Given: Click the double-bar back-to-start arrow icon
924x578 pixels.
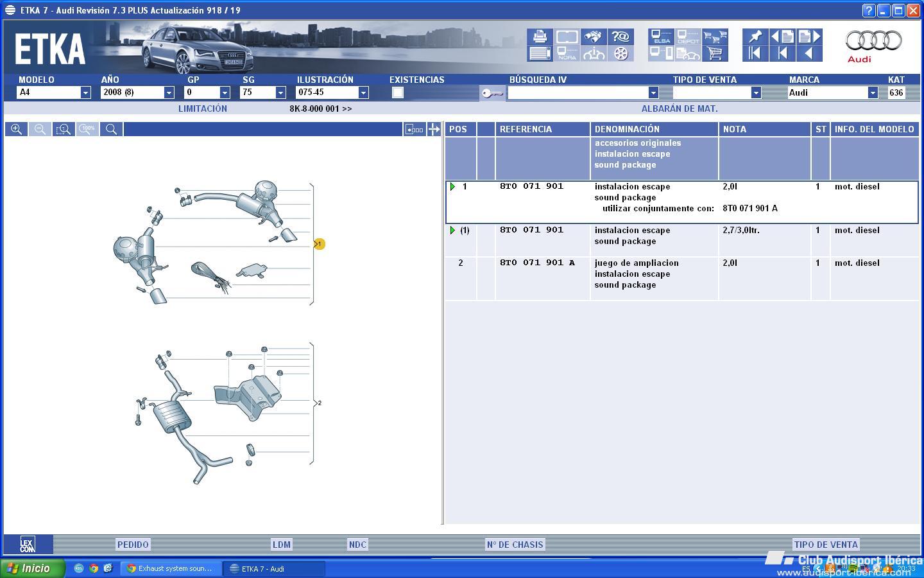Looking at the screenshot, I should (755, 53).
